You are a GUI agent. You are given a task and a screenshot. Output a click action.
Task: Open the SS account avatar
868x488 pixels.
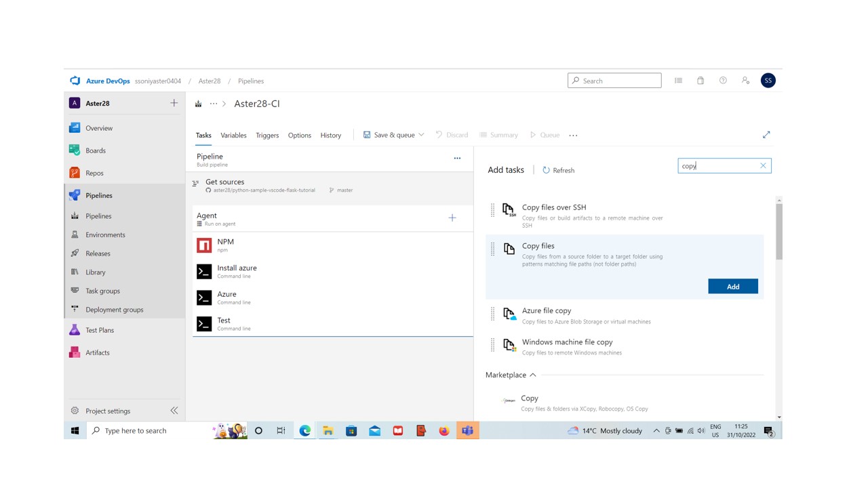point(768,81)
